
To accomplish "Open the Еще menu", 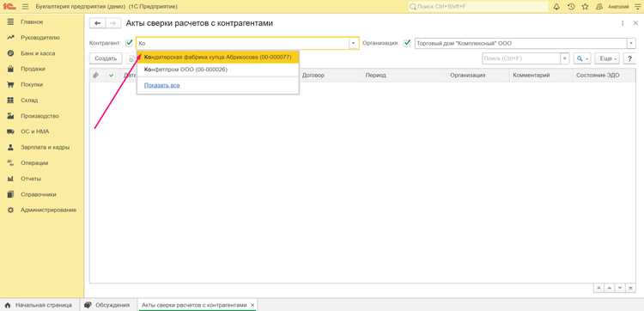I will click(607, 58).
